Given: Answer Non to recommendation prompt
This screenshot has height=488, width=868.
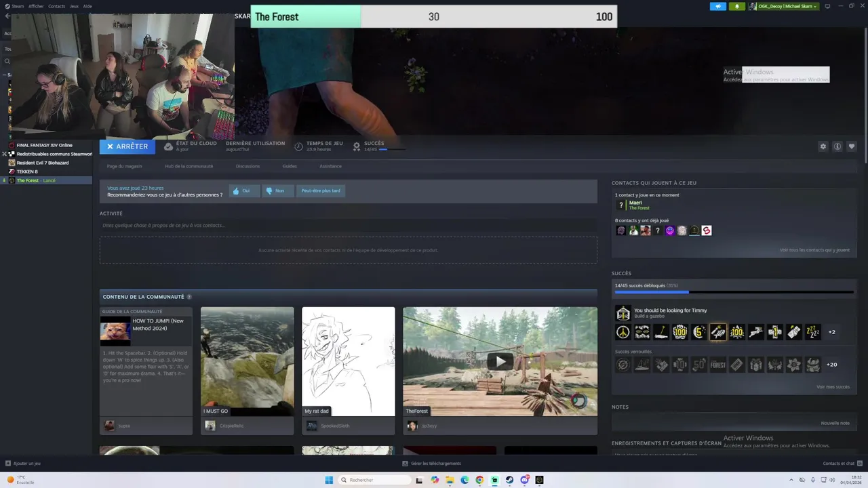Looking at the screenshot, I should [x=278, y=190].
